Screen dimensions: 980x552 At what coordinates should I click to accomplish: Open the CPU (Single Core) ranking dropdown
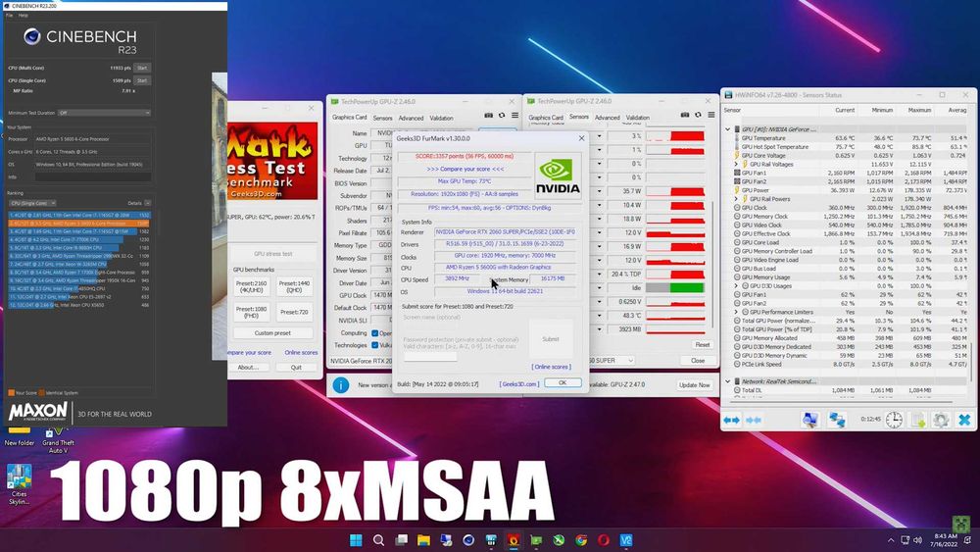click(32, 203)
